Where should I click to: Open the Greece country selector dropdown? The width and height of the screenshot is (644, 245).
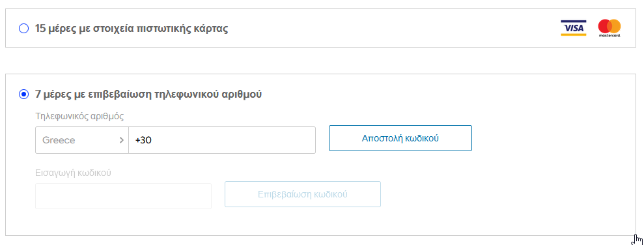[82, 140]
